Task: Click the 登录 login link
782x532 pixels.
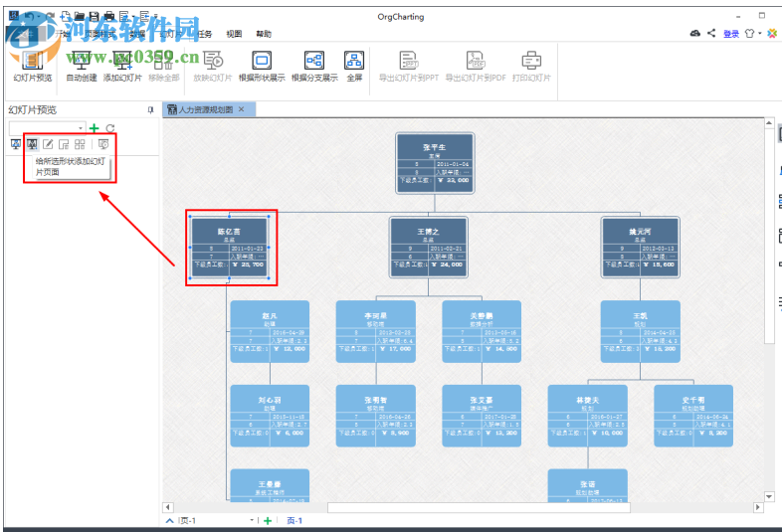Action: click(731, 34)
